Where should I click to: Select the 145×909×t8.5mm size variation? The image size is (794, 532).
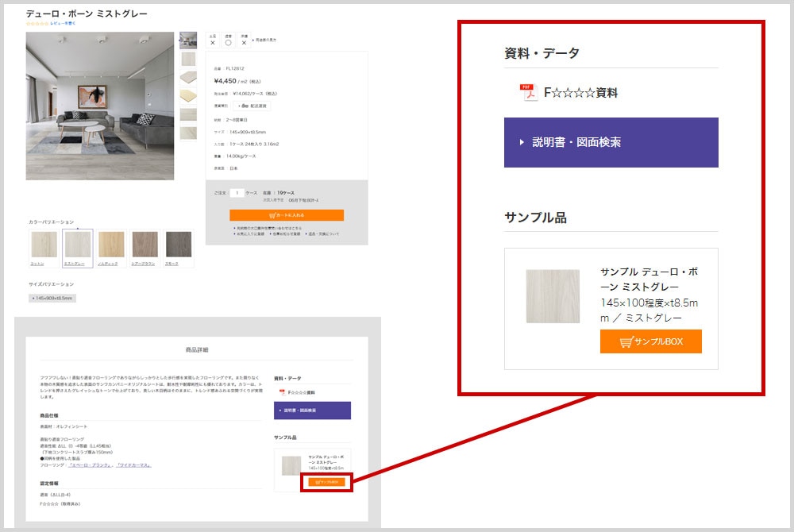click(52, 299)
